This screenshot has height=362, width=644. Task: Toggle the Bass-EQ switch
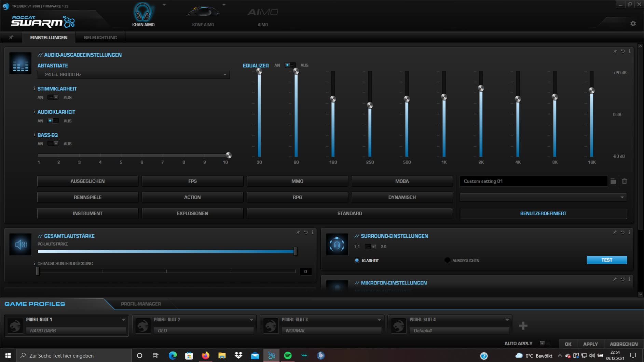[53, 143]
